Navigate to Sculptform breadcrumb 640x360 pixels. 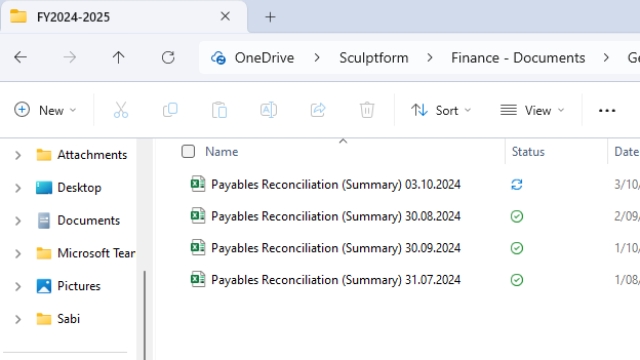tap(373, 58)
